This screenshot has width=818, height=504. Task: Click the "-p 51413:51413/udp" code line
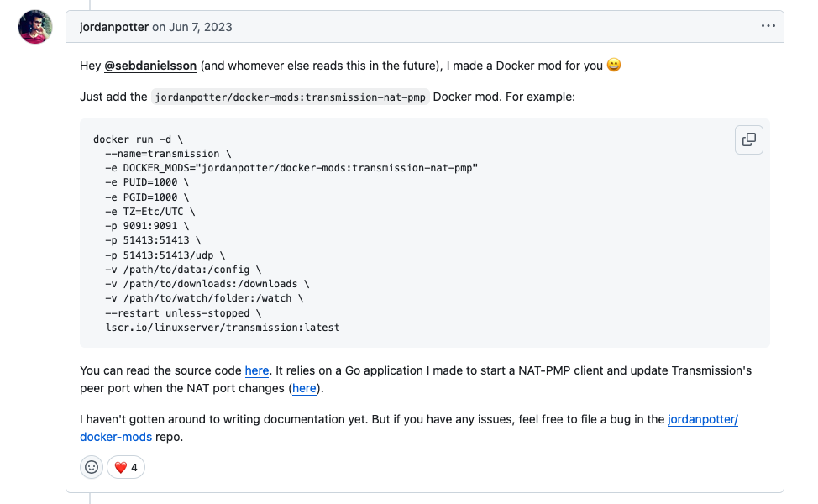[x=165, y=255]
